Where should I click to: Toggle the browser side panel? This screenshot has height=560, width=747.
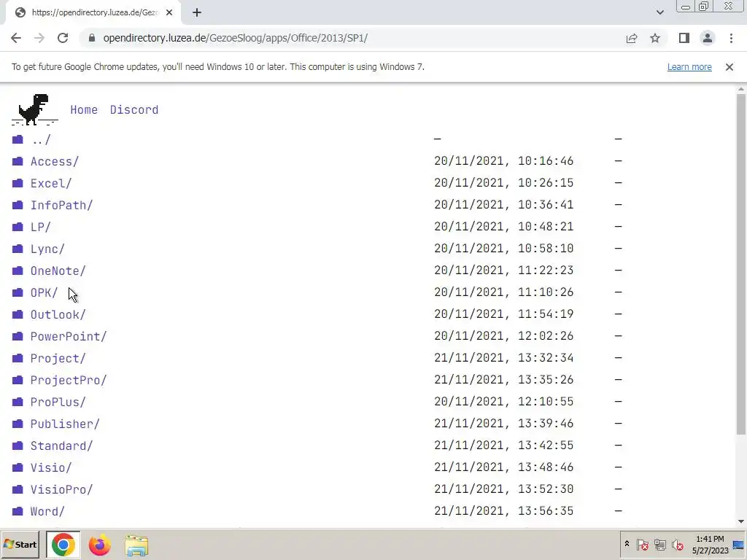pyautogui.click(x=684, y=38)
